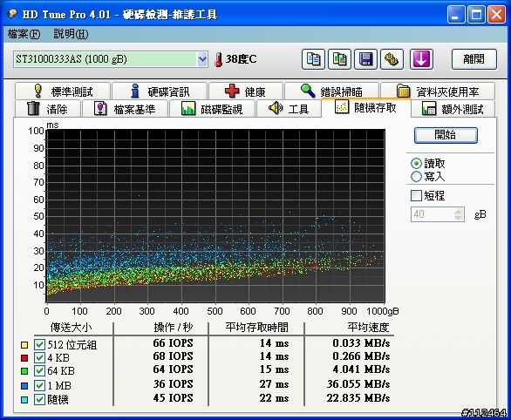Viewport: 511px width, 420px height.
Task: Click the copy text to clipboard icon
Action: (313, 59)
